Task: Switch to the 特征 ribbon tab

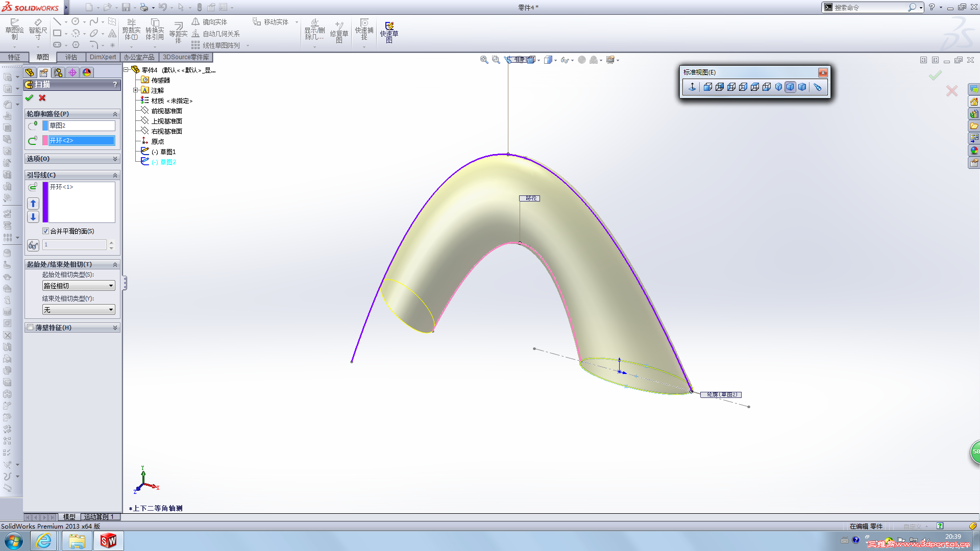Action: pyautogui.click(x=14, y=57)
